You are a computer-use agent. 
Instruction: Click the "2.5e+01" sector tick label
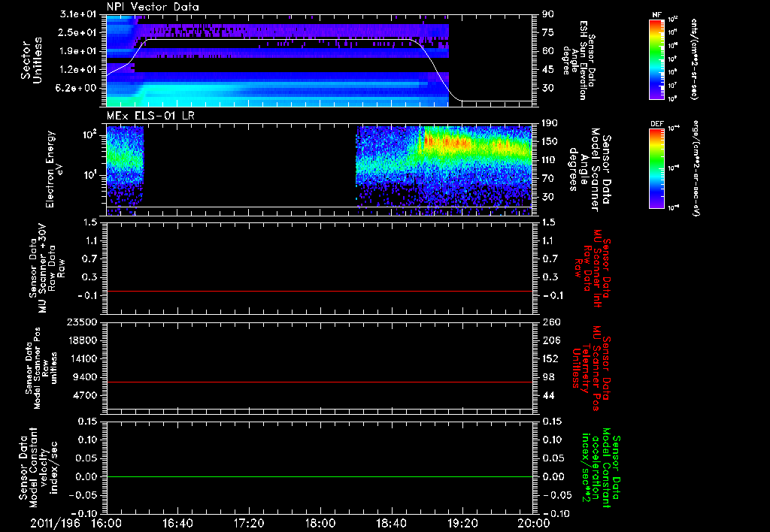pyautogui.click(x=77, y=32)
